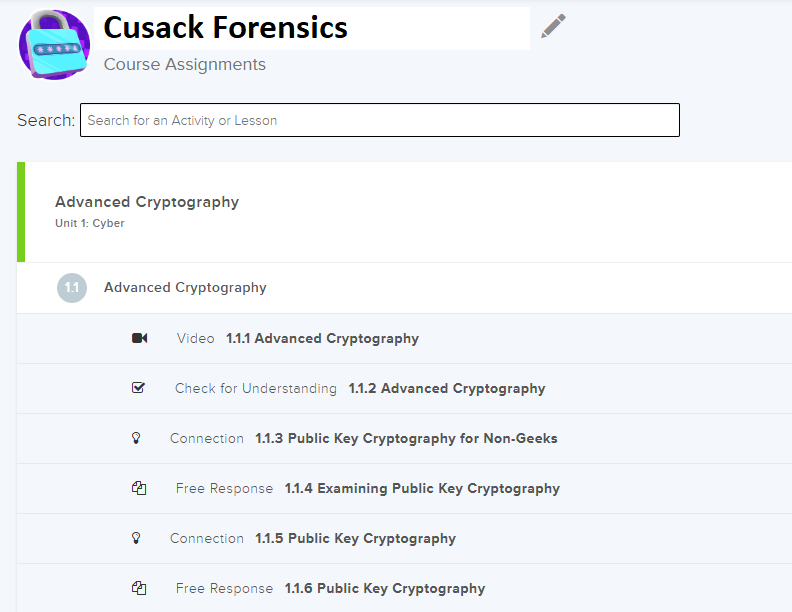Collapse the Advanced Cryptography unit header

coord(147,202)
